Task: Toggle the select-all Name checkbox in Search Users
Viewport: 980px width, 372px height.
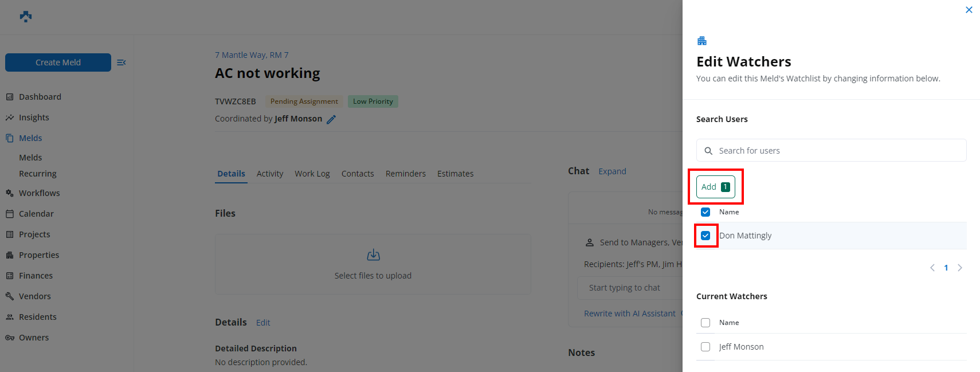Action: click(x=705, y=212)
